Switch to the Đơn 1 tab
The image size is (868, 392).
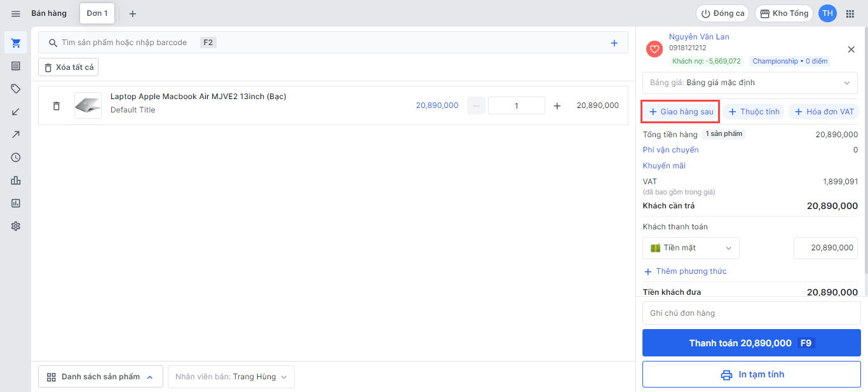pos(97,13)
